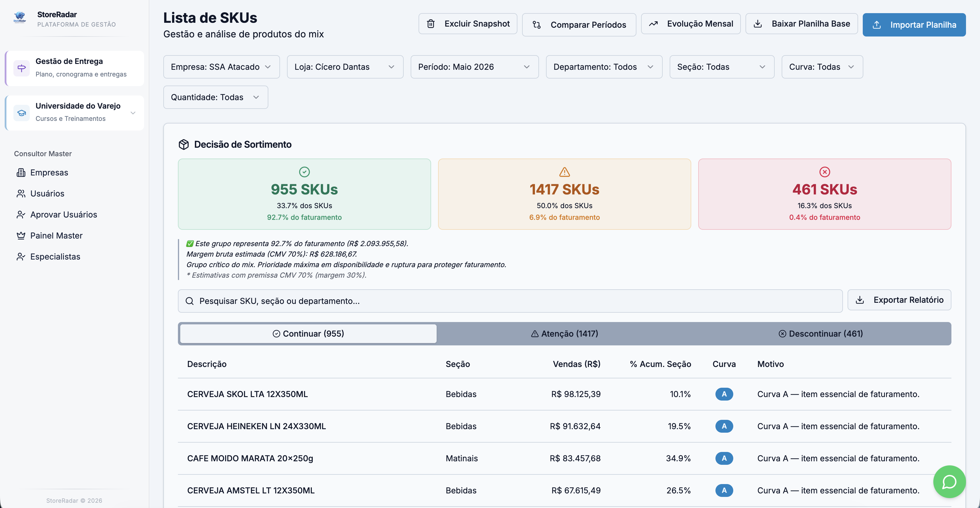Click the Evolução Mensal button
Viewport: 980px width, 508px height.
(x=690, y=24)
